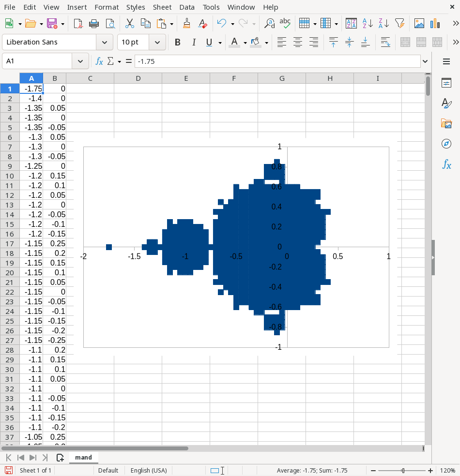Open sidebar Styles panel

tap(446, 103)
